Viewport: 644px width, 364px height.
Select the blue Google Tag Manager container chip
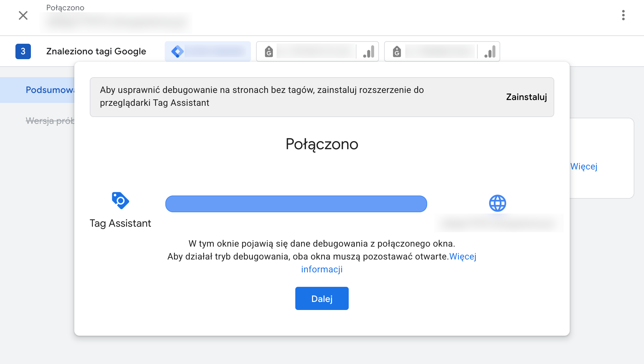click(207, 51)
